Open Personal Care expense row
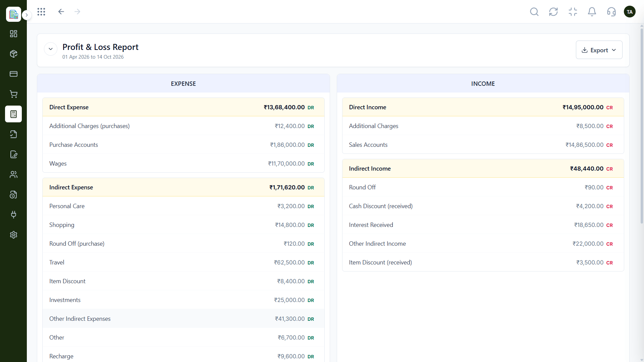Image resolution: width=644 pixels, height=362 pixels. (x=183, y=206)
